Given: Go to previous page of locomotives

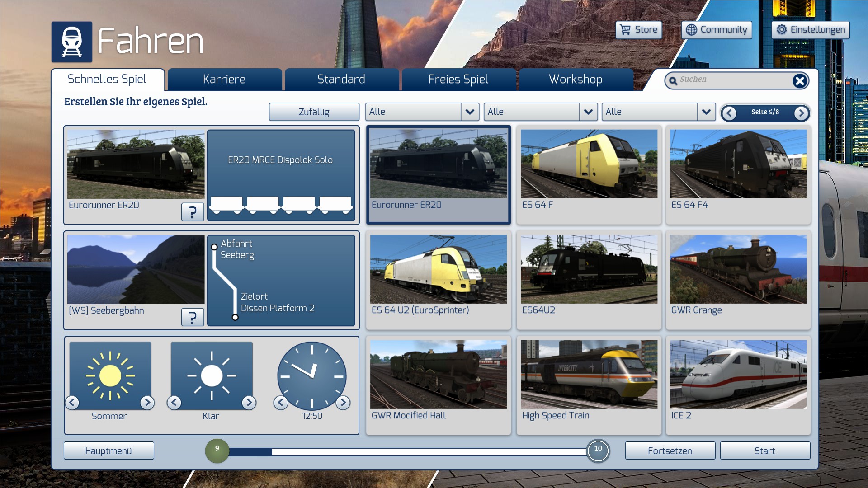Looking at the screenshot, I should coord(729,113).
